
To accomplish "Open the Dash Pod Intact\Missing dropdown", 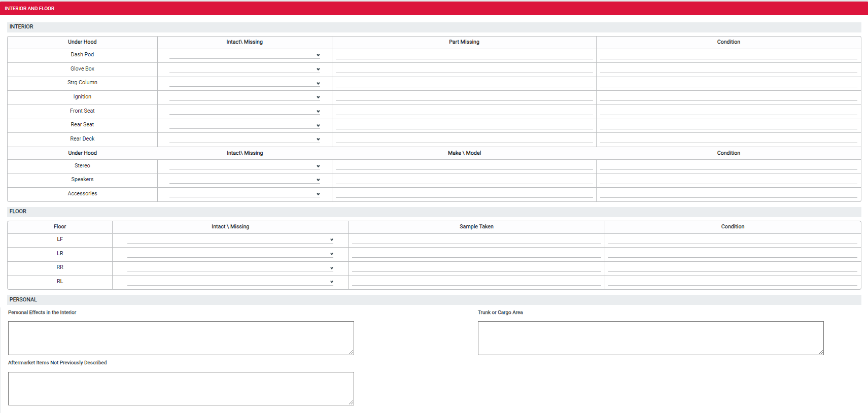I will click(245, 55).
